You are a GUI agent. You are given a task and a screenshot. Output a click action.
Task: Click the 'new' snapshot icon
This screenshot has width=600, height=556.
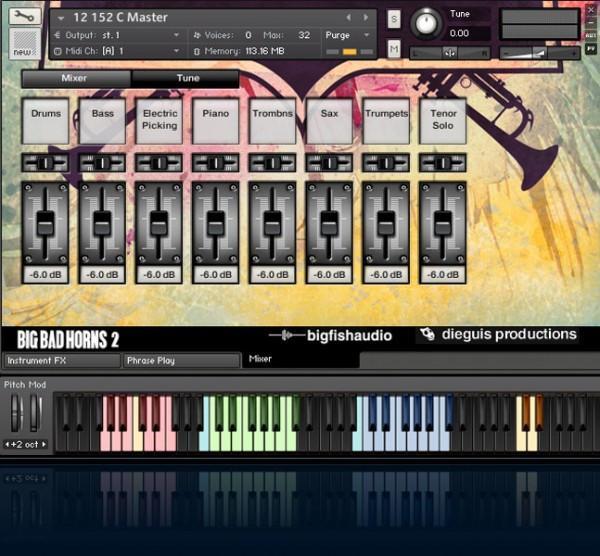tap(22, 43)
